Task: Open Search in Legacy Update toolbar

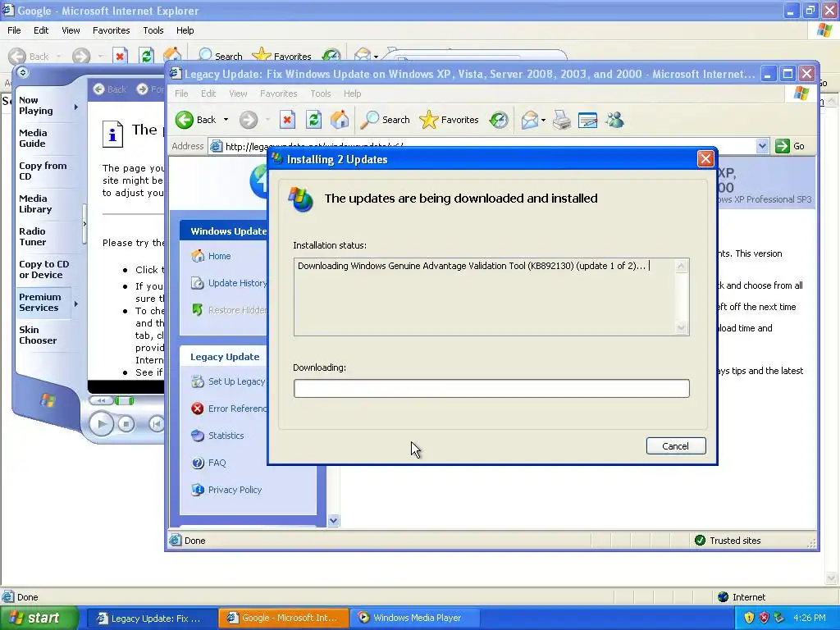Action: coord(386,120)
